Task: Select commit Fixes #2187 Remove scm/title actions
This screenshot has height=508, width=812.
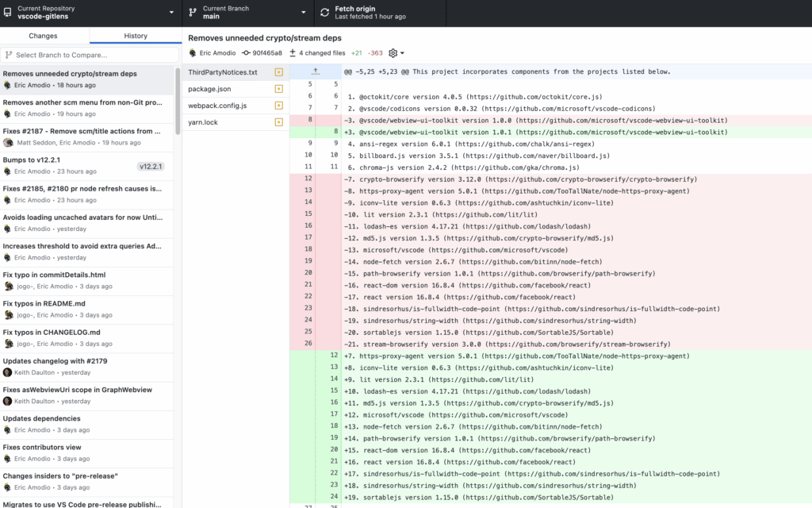Action: pos(86,137)
